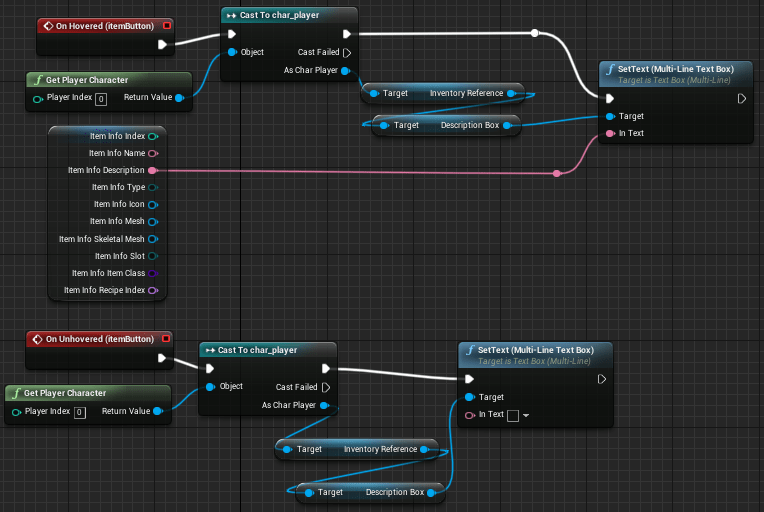This screenshot has height=512, width=764.
Task: Click the pink text wire reroute node
Action: coord(557,173)
